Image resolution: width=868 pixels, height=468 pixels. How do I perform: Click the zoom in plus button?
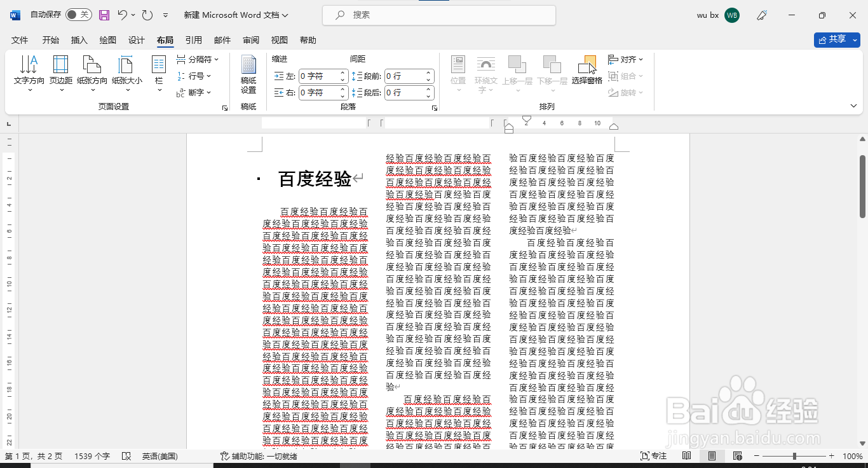tap(831, 456)
